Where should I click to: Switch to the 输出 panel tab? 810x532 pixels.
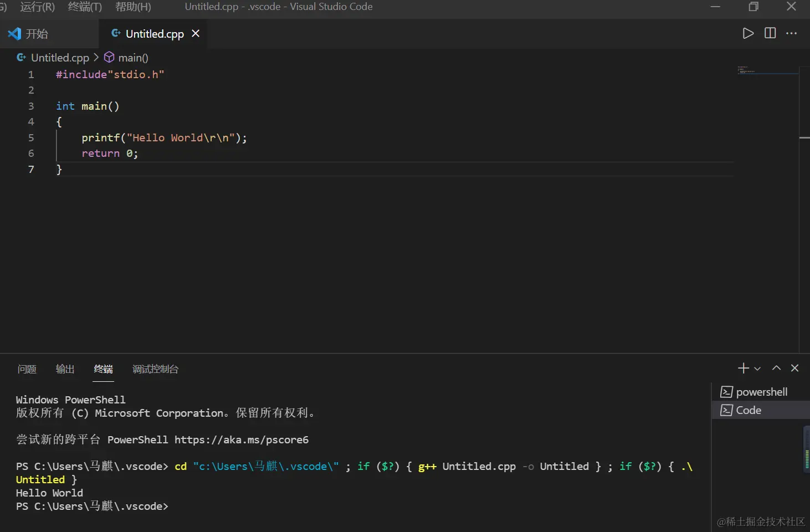(65, 369)
